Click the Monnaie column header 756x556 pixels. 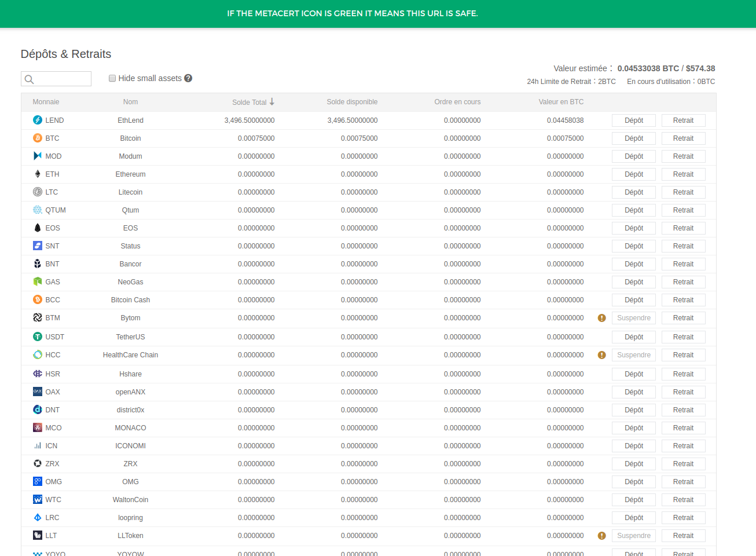coord(46,102)
